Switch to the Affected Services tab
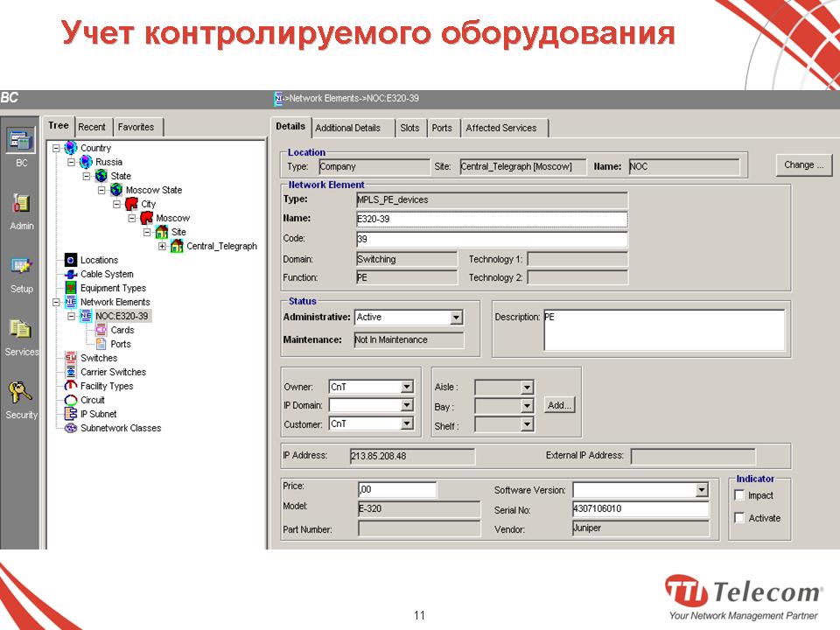This screenshot has height=630, width=840. pyautogui.click(x=501, y=128)
